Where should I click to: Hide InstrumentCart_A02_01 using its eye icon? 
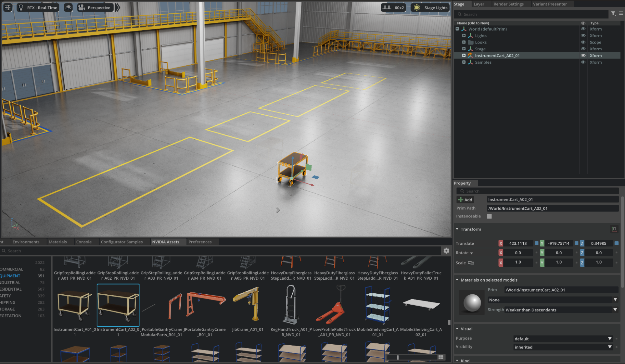click(583, 56)
